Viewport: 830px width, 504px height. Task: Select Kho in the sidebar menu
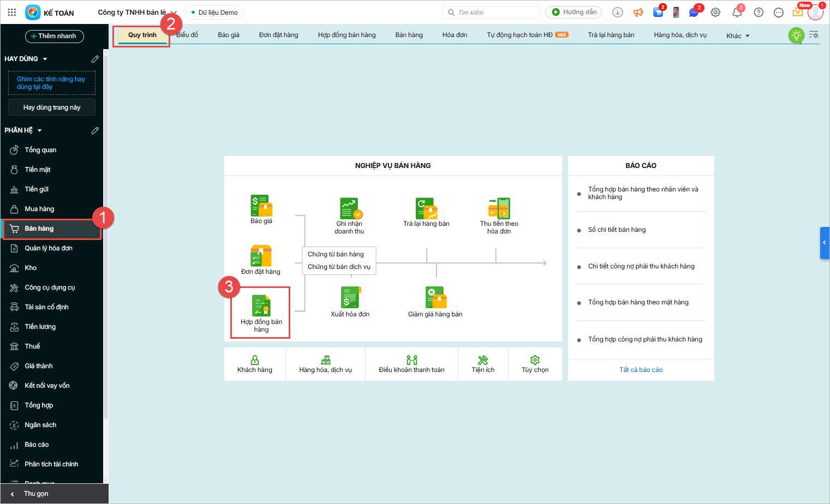pyautogui.click(x=31, y=268)
